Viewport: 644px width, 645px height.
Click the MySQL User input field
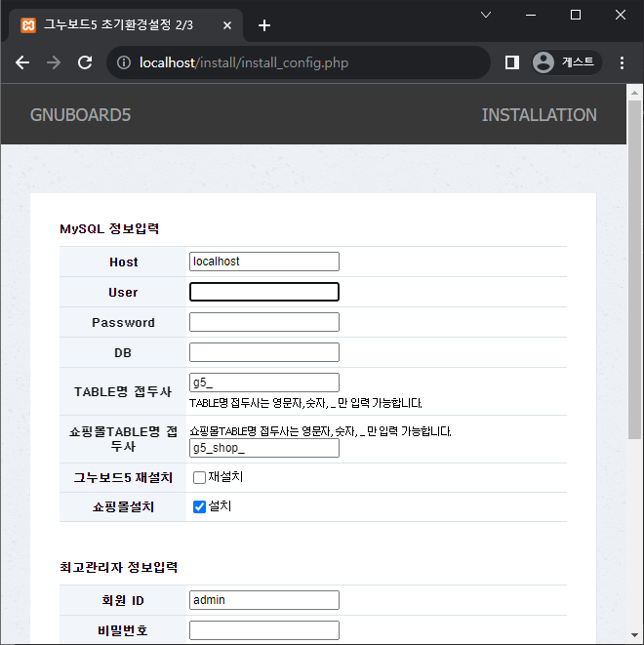click(264, 292)
